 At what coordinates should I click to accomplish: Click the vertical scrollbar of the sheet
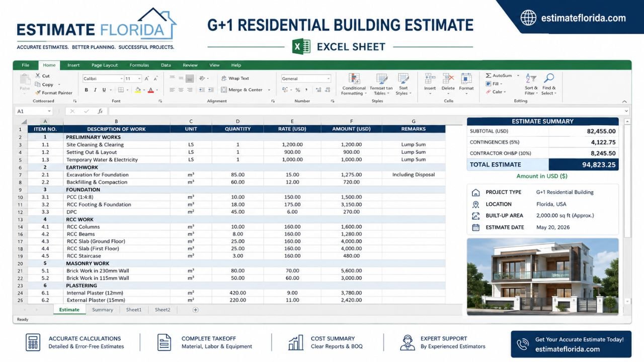627,211
